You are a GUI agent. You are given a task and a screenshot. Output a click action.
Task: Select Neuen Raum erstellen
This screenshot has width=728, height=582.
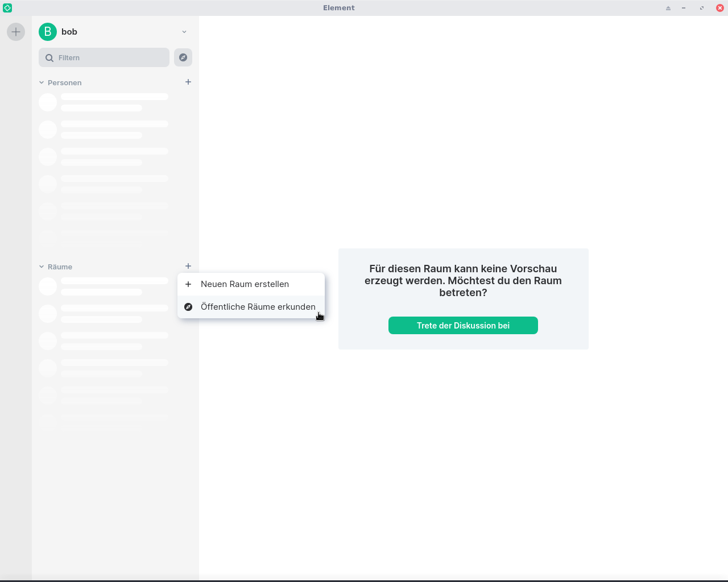tap(251, 284)
